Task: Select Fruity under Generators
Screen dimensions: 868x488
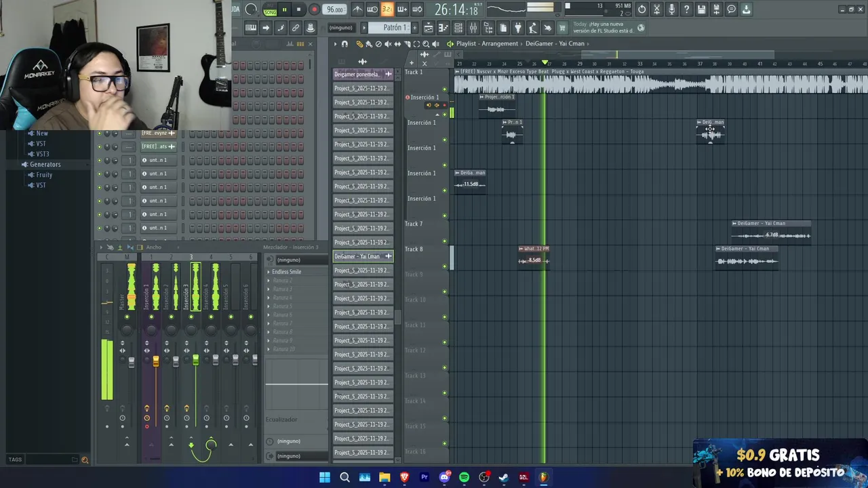Action: (44, 175)
